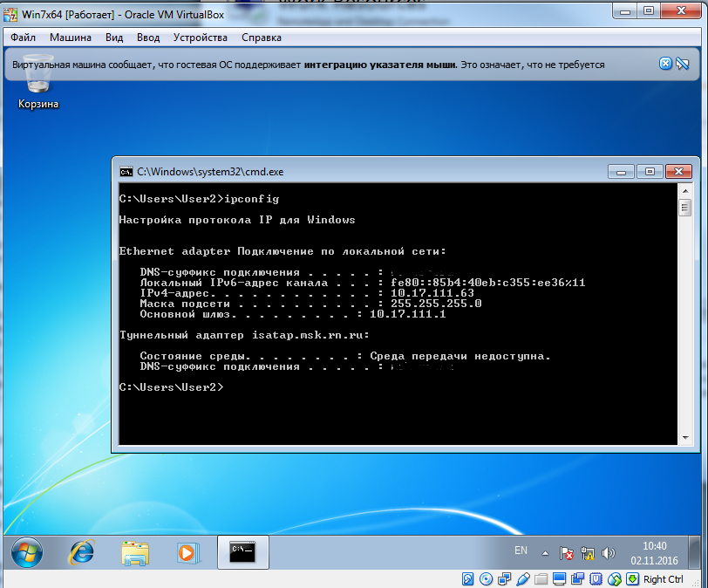
Task: Open Windows Media Player from taskbar
Action: [x=187, y=553]
